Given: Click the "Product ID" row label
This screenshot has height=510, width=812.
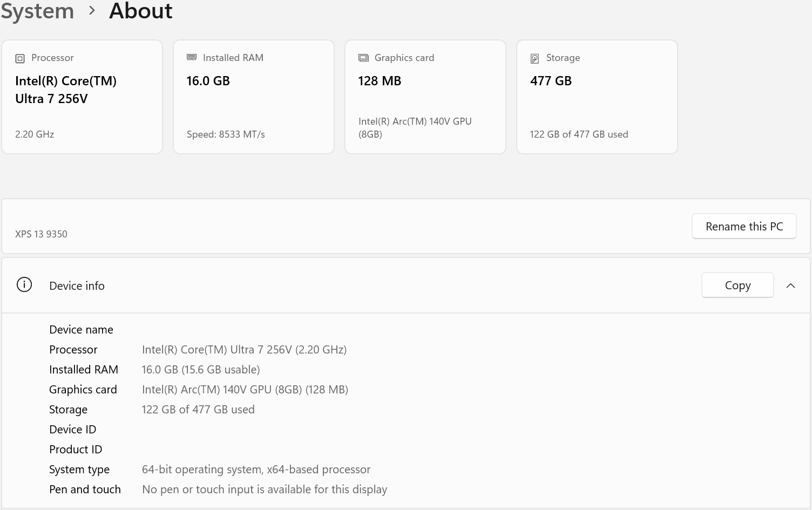Looking at the screenshot, I should click(76, 450).
